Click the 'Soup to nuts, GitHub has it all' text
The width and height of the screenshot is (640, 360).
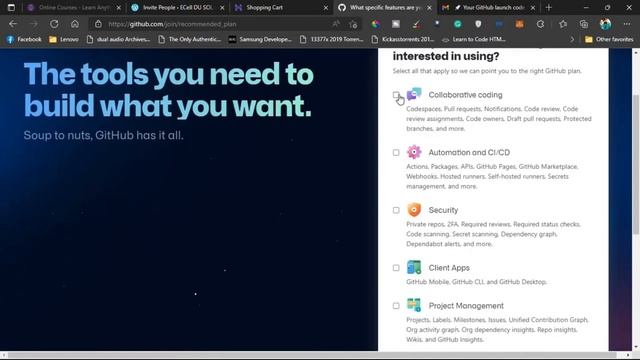pyautogui.click(x=103, y=135)
